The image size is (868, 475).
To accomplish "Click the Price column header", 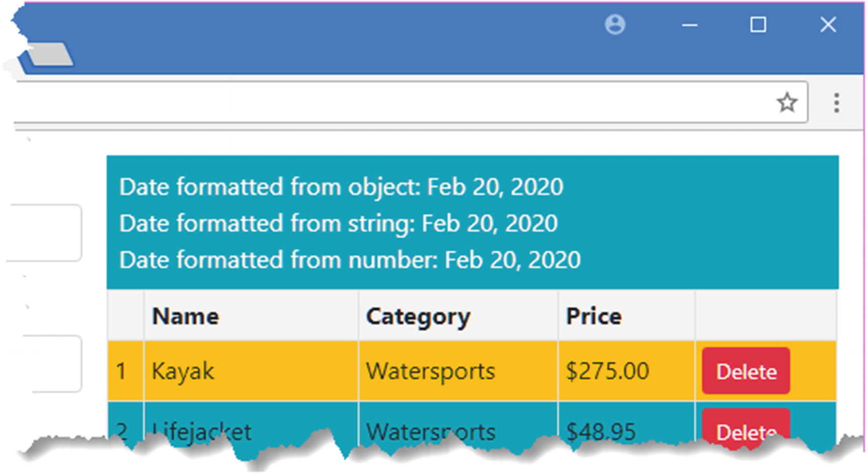I will pyautogui.click(x=594, y=316).
